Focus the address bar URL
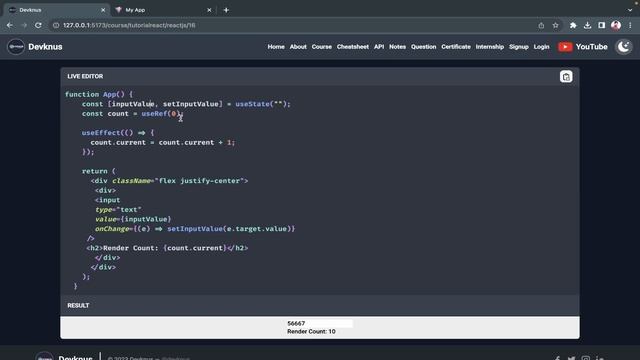This screenshot has height=360, width=640. pos(129,25)
